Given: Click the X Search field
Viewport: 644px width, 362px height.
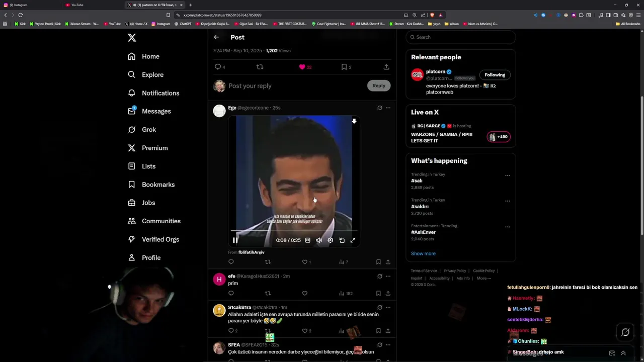Looking at the screenshot, I should [x=461, y=37].
